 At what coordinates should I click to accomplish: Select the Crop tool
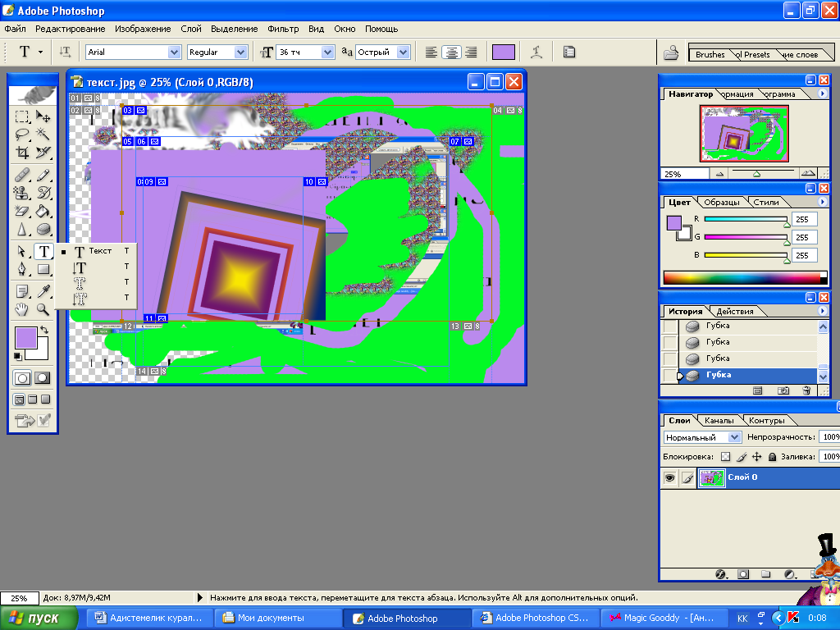pyautogui.click(x=22, y=153)
